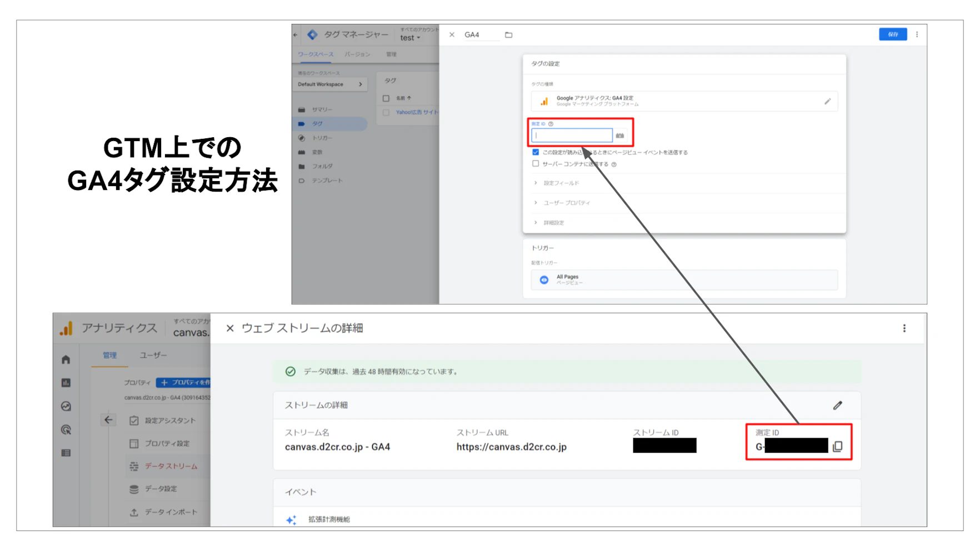Click the pencil icon on ストリームの詳細

(838, 405)
